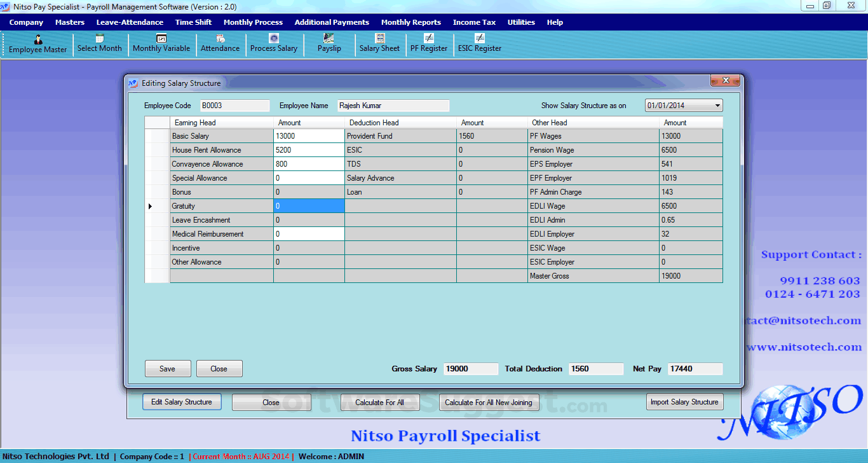The image size is (868, 463).
Task: Open the Time Shift menu
Action: (x=194, y=22)
